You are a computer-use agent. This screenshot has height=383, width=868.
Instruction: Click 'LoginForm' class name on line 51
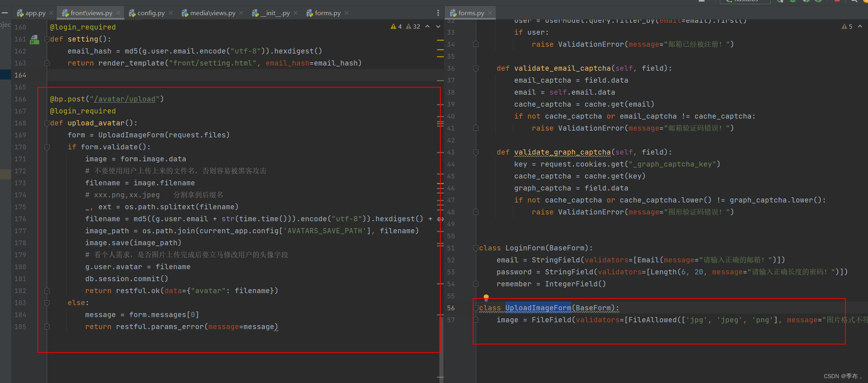pos(525,248)
